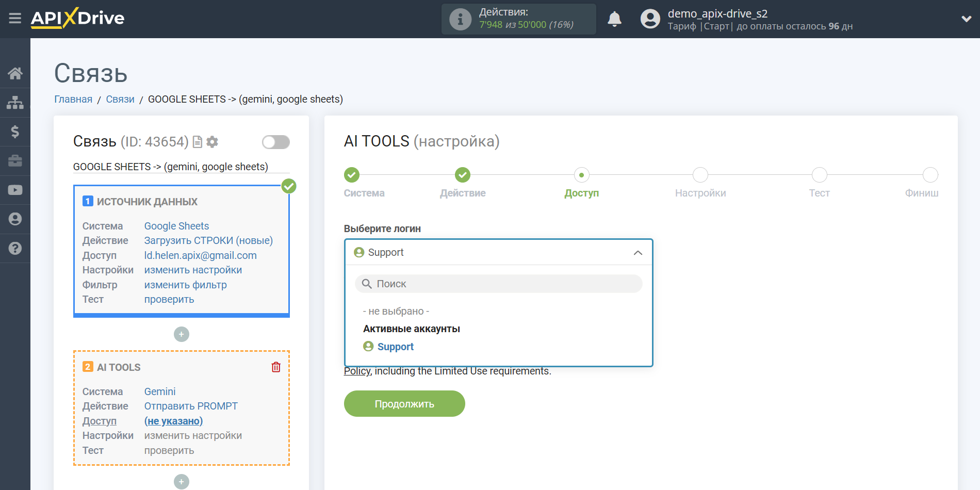Go to the Система step
This screenshot has width=980, height=490.
point(352,175)
